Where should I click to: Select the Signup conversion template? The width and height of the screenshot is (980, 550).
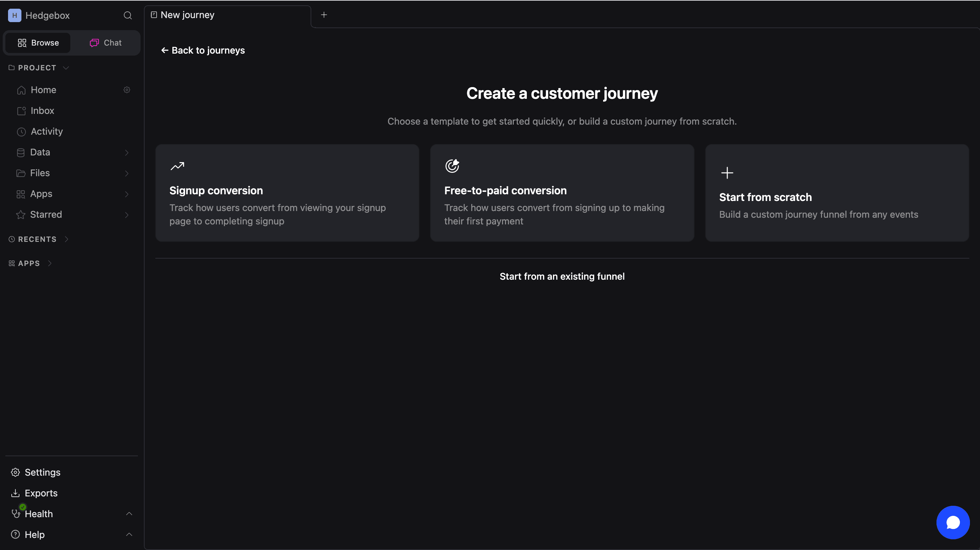pos(287,193)
